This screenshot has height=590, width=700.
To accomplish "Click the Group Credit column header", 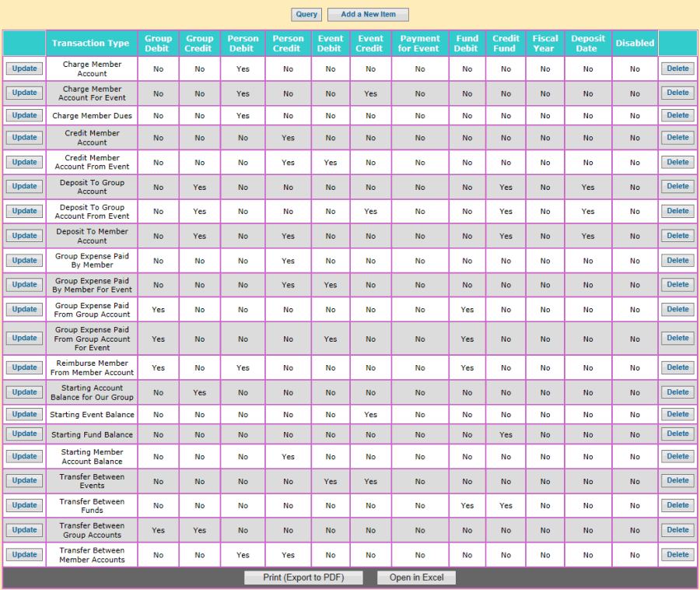I will [x=199, y=44].
